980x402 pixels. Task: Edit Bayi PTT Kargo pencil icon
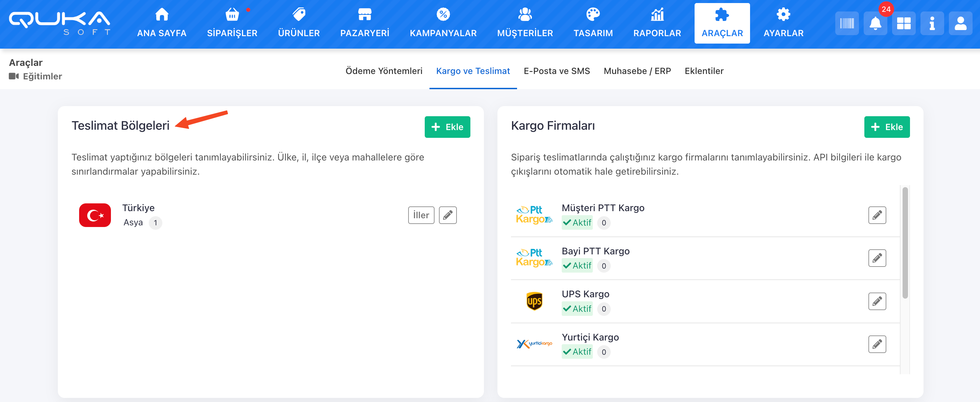coord(877,258)
